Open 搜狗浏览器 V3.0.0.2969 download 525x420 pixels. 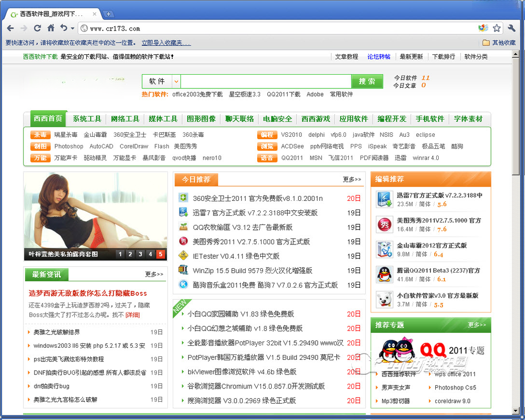tap(242, 401)
